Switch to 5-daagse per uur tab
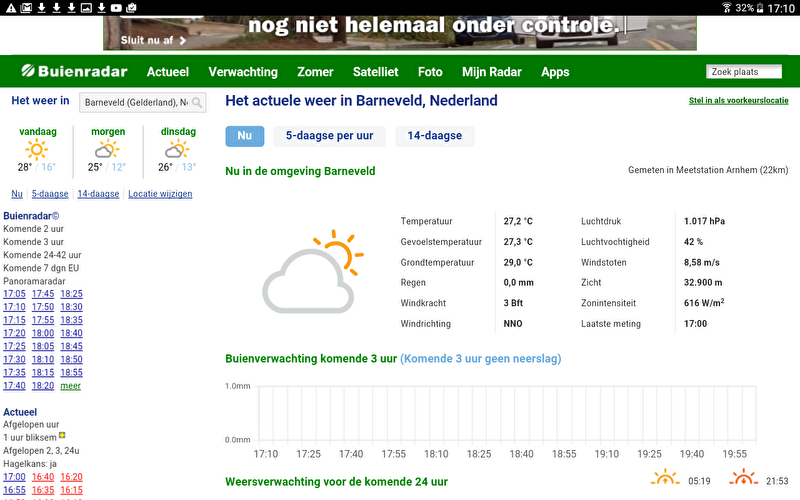The image size is (800, 500). [330, 136]
